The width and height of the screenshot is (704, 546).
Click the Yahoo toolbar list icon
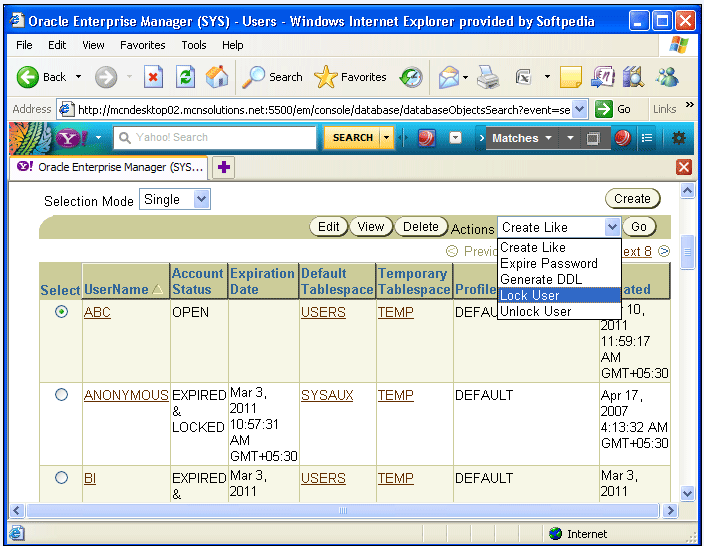click(x=647, y=138)
